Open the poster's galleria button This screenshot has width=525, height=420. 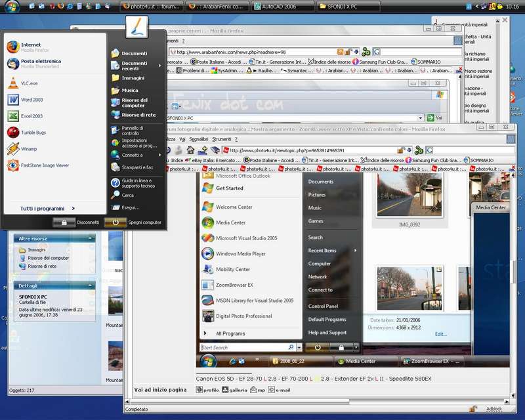pyautogui.click(x=235, y=390)
